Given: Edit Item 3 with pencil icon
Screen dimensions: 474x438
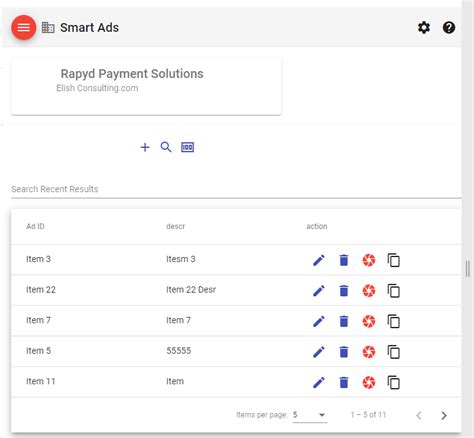Looking at the screenshot, I should click(x=319, y=260).
